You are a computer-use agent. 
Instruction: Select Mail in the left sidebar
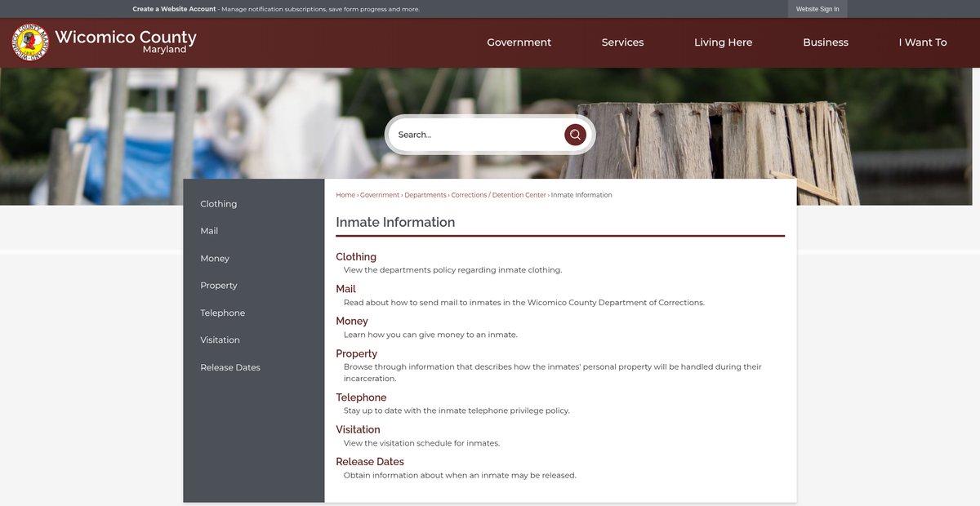209,231
